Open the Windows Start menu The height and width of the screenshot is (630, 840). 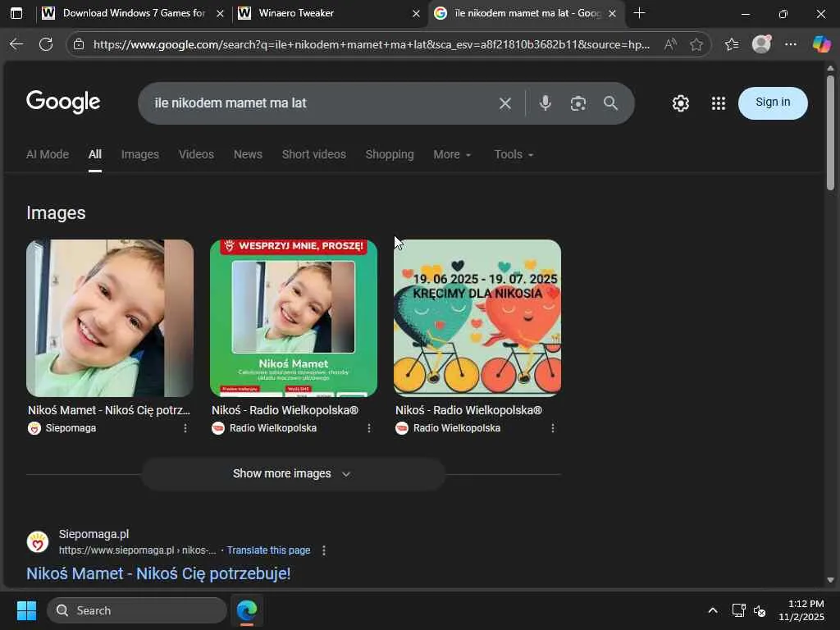(26, 610)
